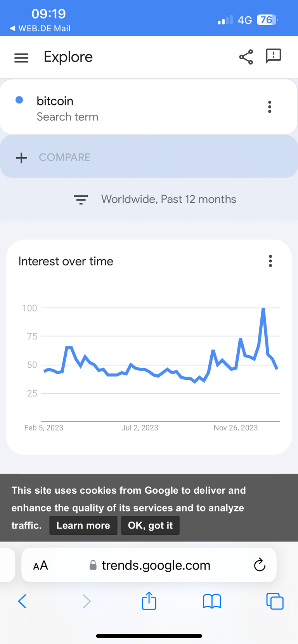Tap the Safari share sheet icon

149,601
